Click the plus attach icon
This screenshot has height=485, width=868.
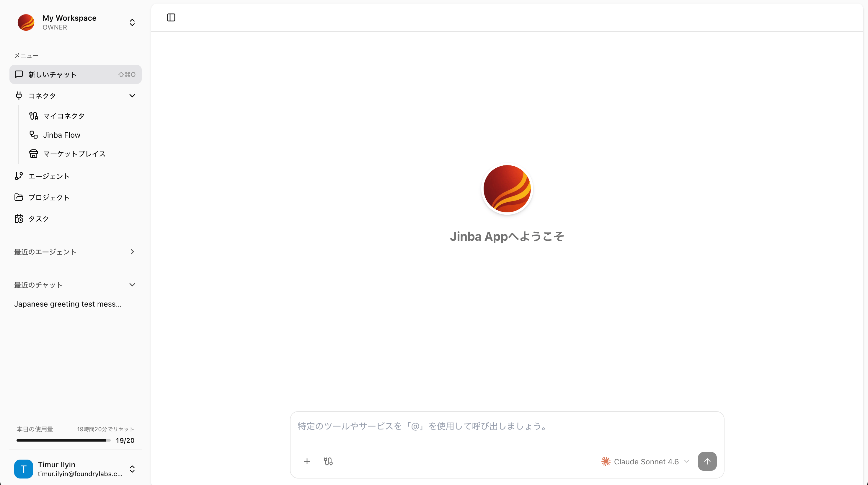307,461
